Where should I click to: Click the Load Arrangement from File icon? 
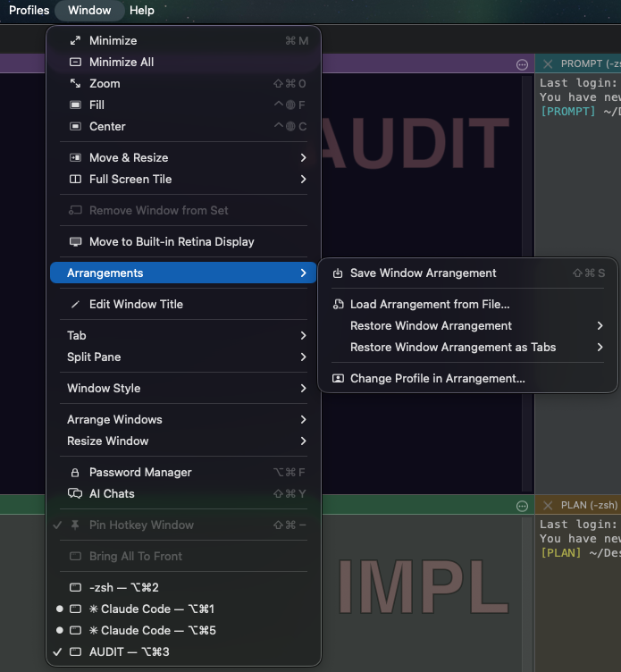[338, 305]
